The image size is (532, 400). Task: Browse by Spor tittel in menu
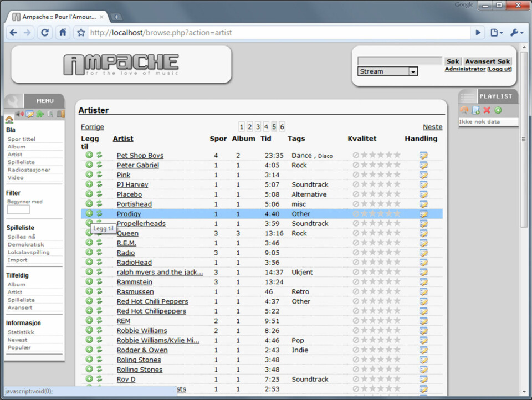(x=22, y=139)
